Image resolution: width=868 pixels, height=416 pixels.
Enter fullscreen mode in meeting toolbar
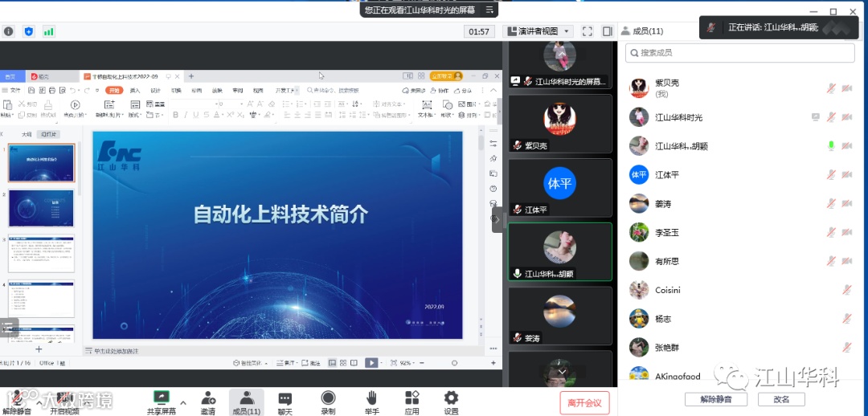(x=588, y=31)
